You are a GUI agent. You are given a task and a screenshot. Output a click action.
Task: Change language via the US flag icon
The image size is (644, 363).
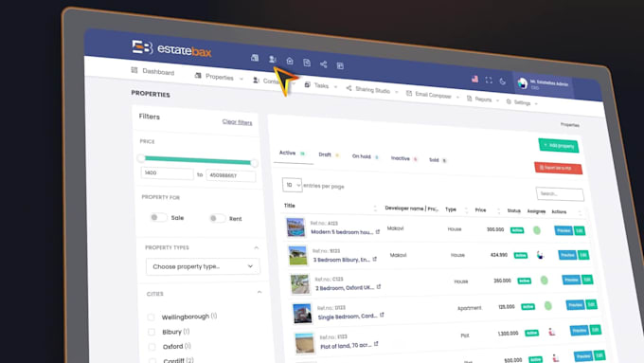click(x=474, y=79)
